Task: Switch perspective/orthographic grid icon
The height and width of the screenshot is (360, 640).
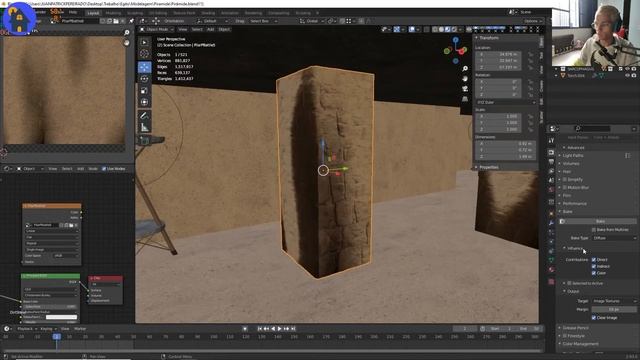Action: 465,99
